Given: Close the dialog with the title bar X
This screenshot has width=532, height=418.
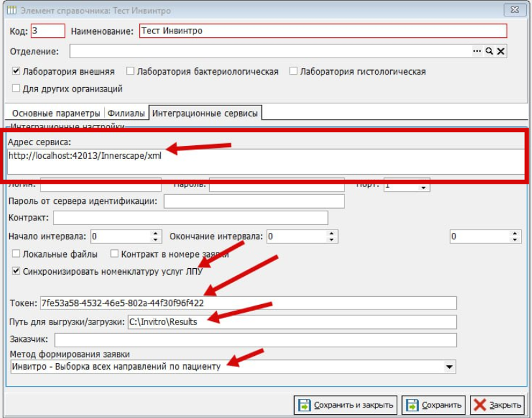Looking at the screenshot, I should [x=512, y=10].
